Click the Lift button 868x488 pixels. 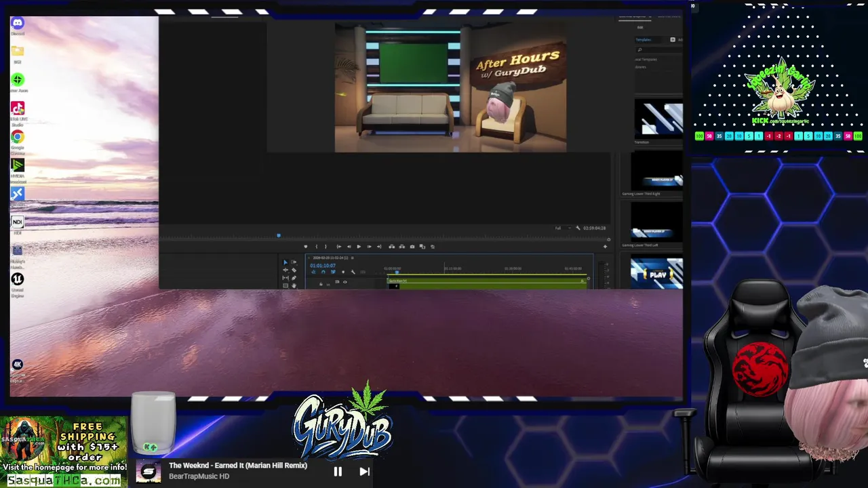pyautogui.click(x=392, y=247)
